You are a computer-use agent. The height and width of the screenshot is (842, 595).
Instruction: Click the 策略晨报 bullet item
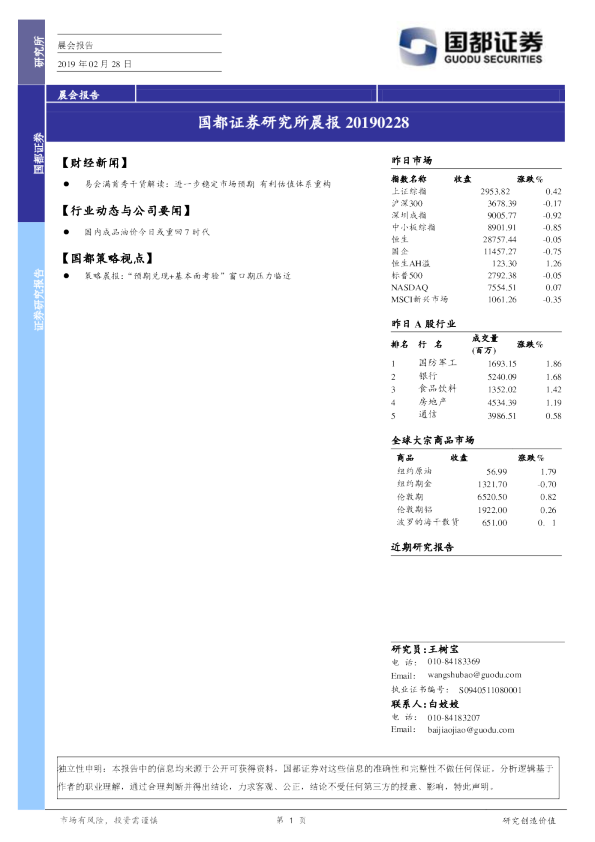(187, 276)
